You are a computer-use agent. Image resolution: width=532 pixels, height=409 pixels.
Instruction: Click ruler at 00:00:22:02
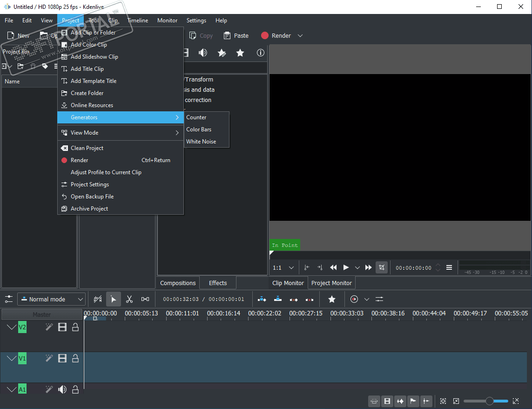tap(265, 313)
